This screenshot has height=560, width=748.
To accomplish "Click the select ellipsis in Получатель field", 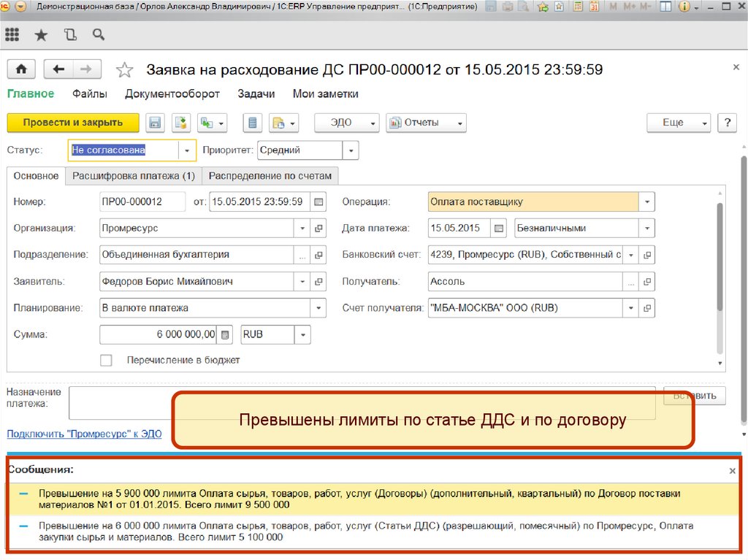I will (x=630, y=282).
